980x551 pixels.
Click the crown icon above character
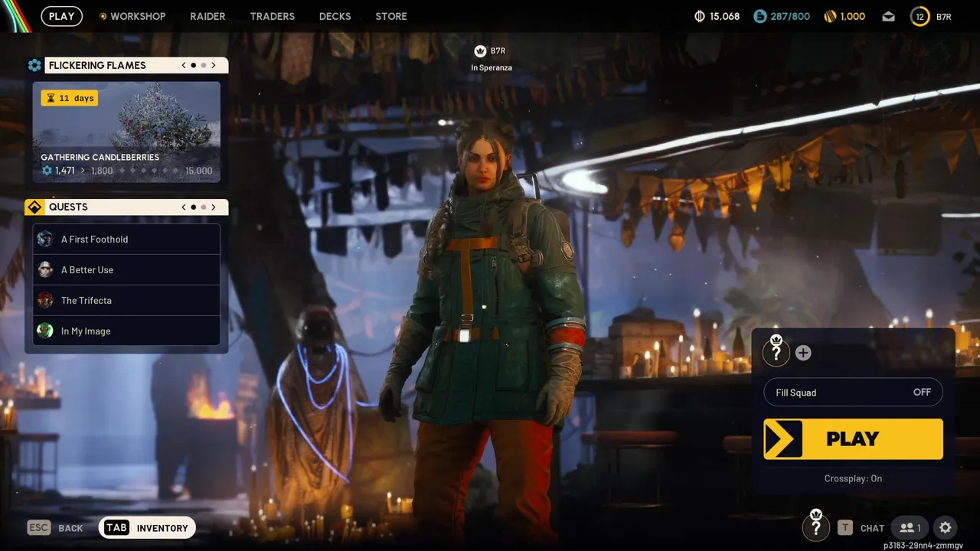480,51
